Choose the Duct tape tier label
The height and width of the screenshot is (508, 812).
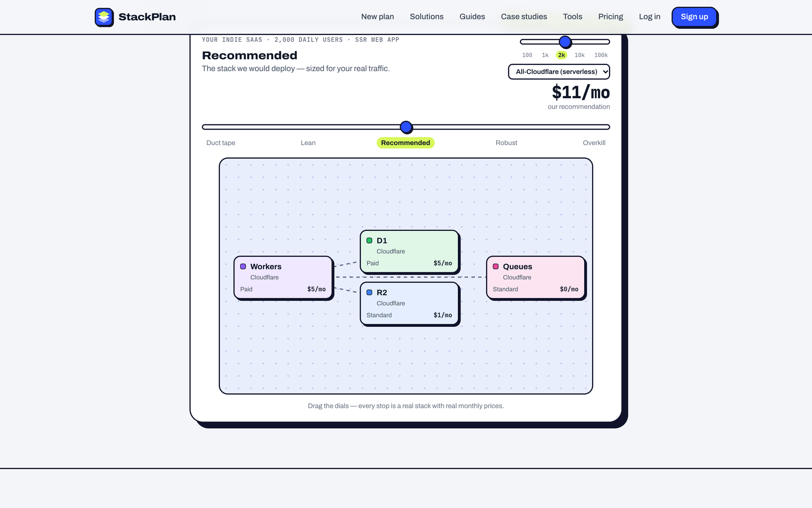click(221, 143)
